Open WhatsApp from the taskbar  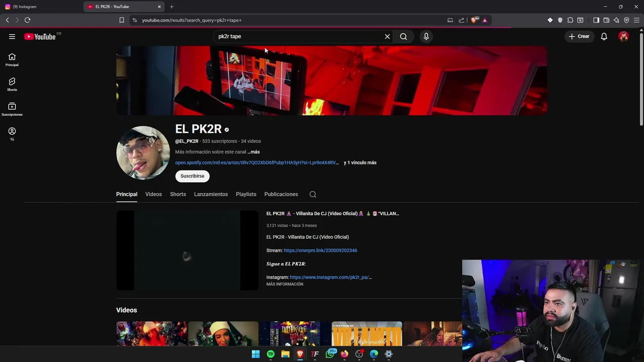330,354
